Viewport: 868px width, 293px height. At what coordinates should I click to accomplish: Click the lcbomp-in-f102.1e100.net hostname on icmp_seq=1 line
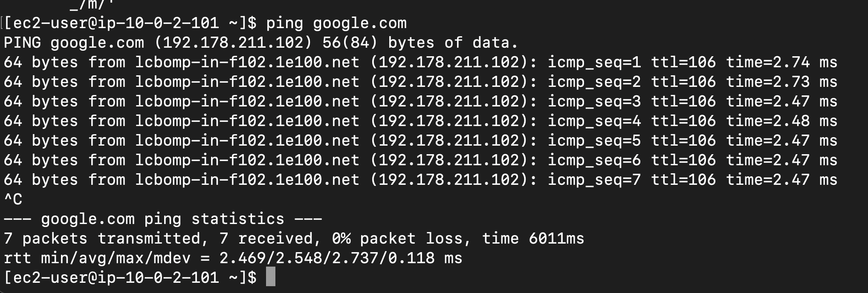pyautogui.click(x=247, y=62)
